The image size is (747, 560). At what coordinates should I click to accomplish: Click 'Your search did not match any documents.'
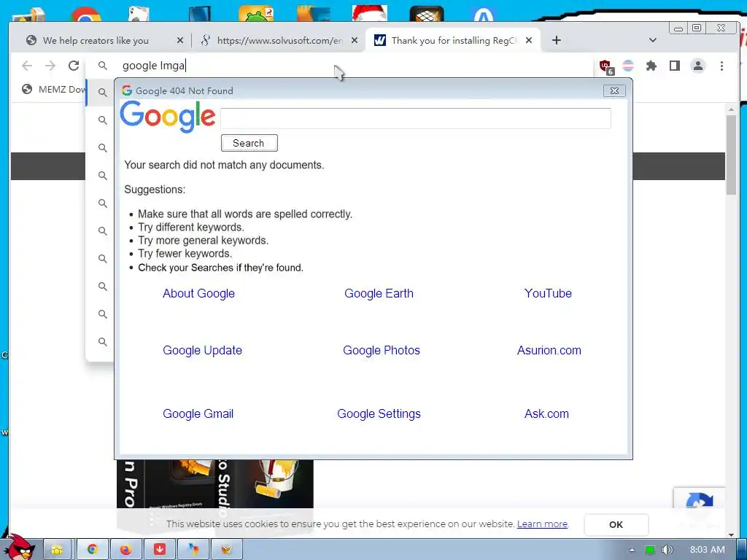[224, 166]
